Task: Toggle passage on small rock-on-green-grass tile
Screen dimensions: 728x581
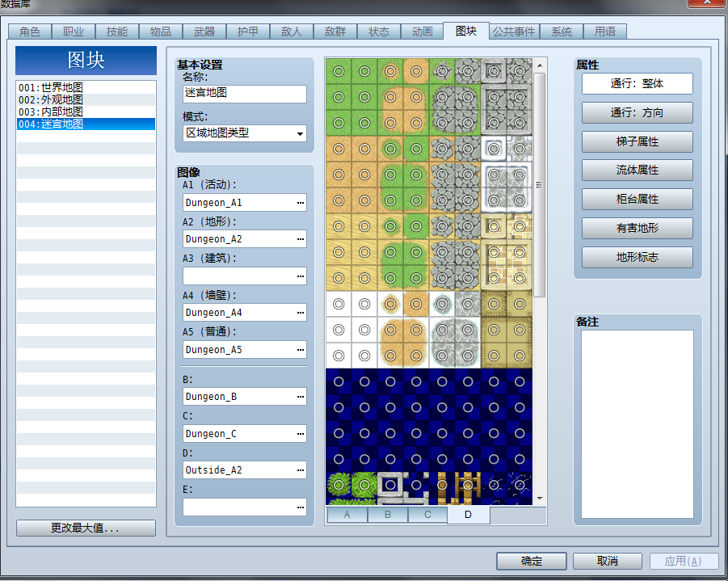Action: [x=442, y=71]
